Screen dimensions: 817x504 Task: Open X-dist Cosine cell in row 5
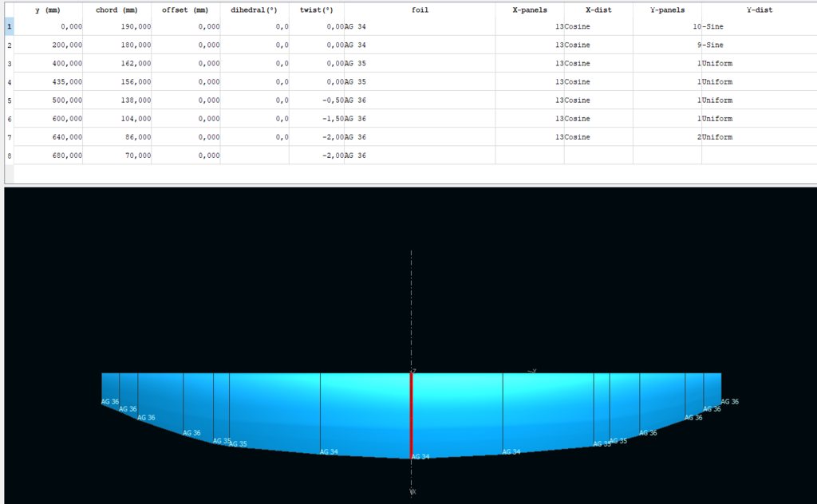(x=598, y=100)
